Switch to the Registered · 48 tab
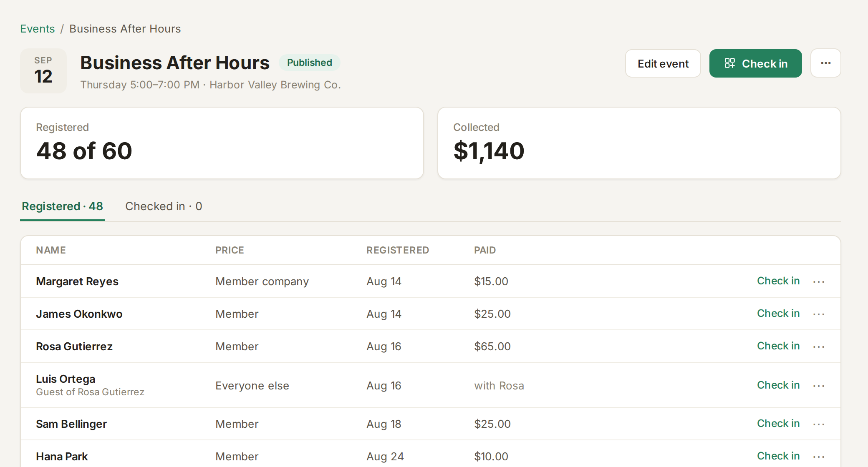Viewport: 868px width, 467px height. click(63, 206)
